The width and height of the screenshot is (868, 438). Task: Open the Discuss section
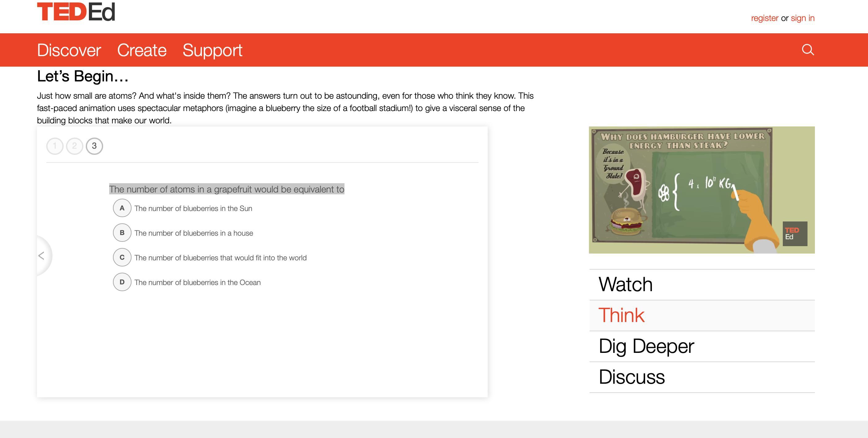[x=632, y=377]
